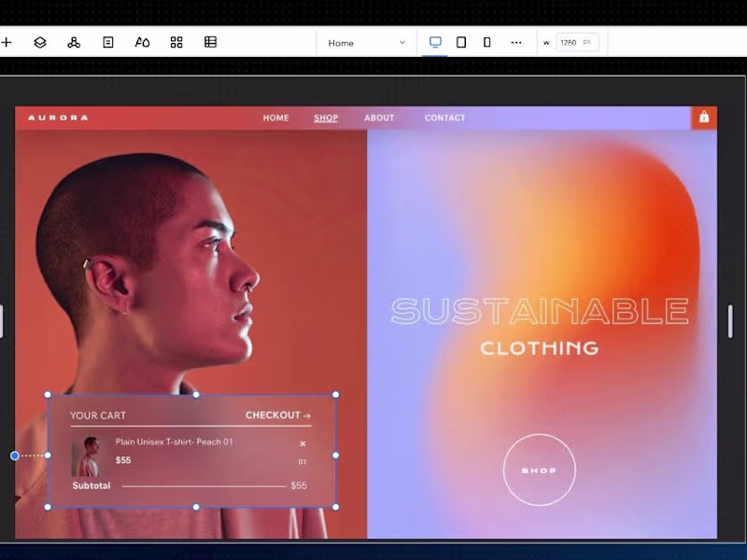
Task: Click the CHECKOUT link in cart
Action: (278, 415)
